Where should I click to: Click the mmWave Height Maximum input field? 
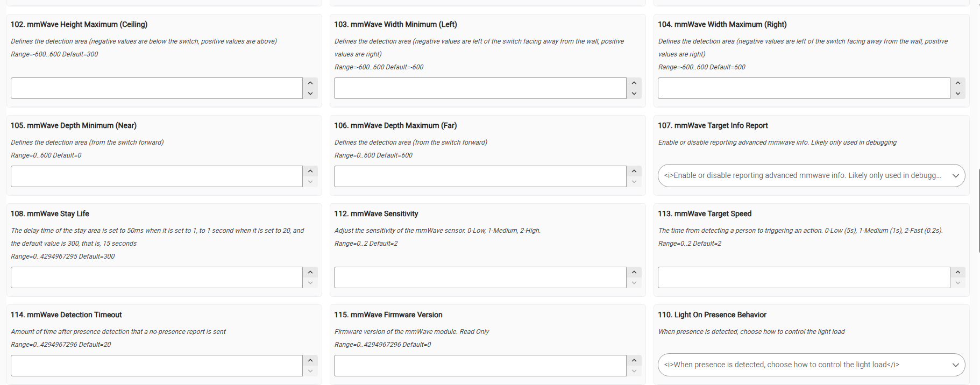157,88
